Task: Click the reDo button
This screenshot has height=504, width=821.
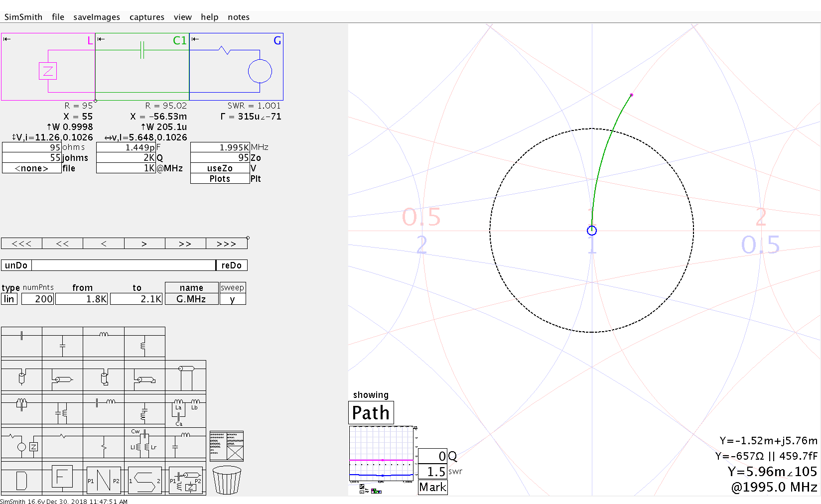Action: pos(232,265)
